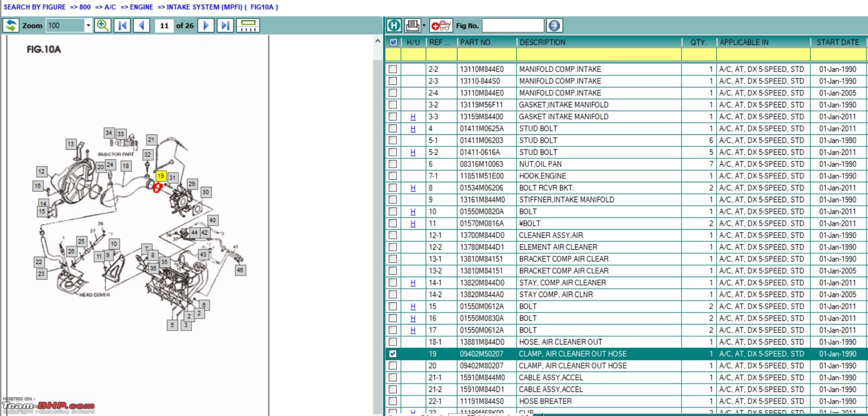The image size is (868, 416).
Task: Select callout 40 in the diagram
Action: [x=213, y=220]
